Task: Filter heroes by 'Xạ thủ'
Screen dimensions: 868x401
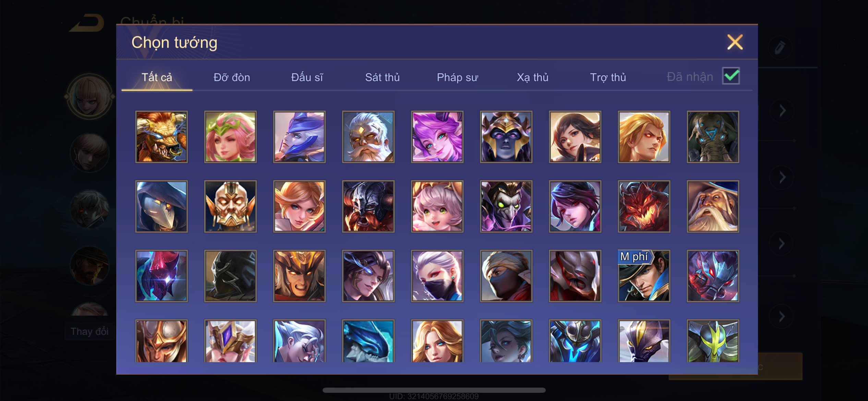Action: [x=532, y=77]
